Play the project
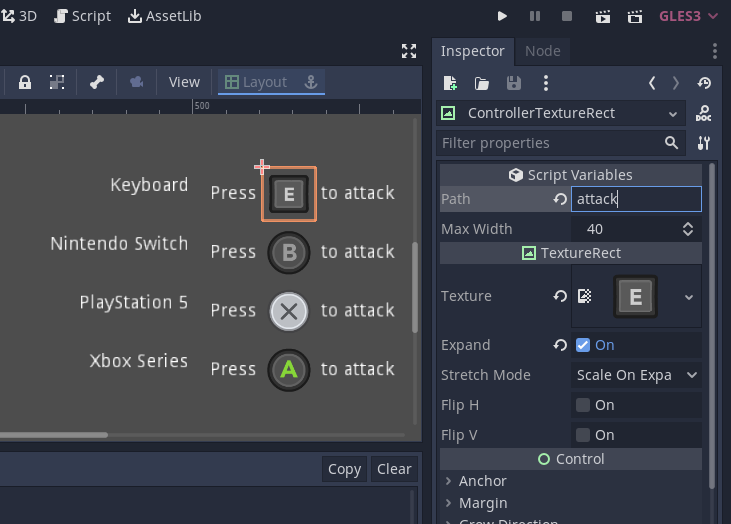This screenshot has height=524, width=731. [502, 16]
